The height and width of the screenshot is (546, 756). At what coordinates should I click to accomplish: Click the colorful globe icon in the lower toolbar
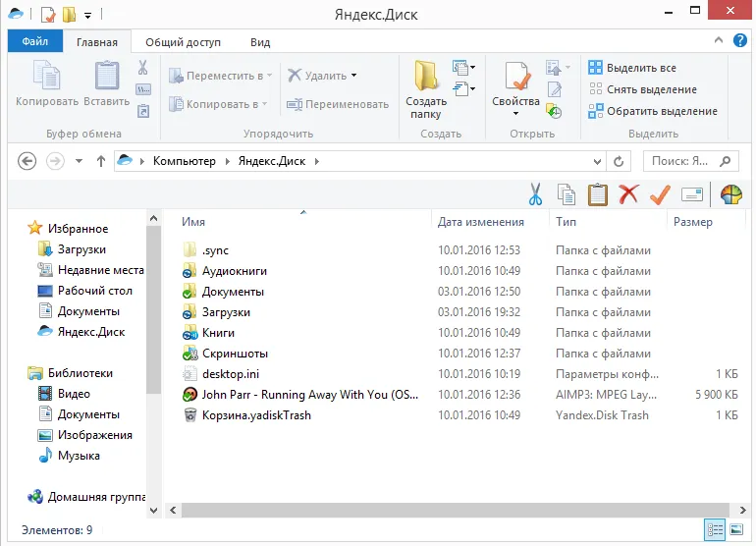730,194
